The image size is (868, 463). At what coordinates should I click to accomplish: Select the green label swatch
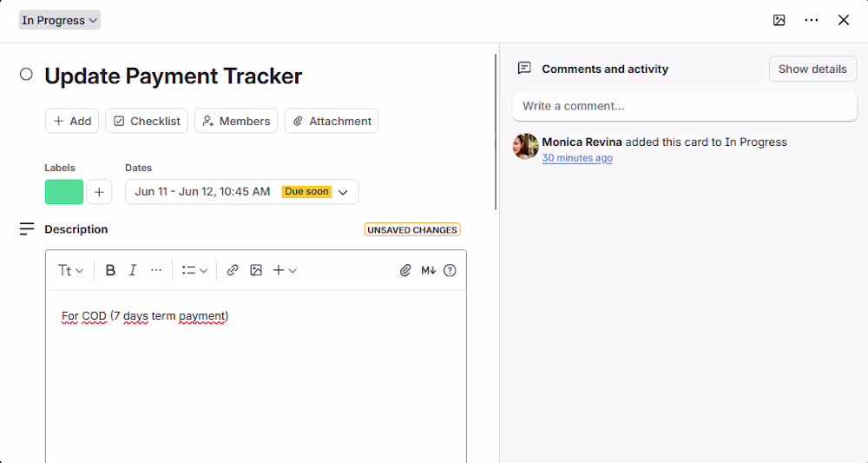(x=64, y=192)
